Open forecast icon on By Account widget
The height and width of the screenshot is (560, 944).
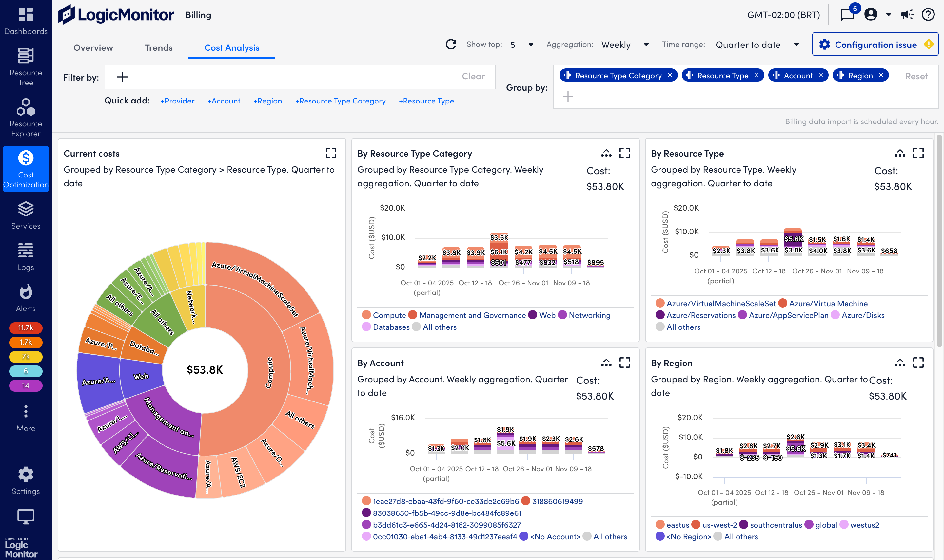606,363
